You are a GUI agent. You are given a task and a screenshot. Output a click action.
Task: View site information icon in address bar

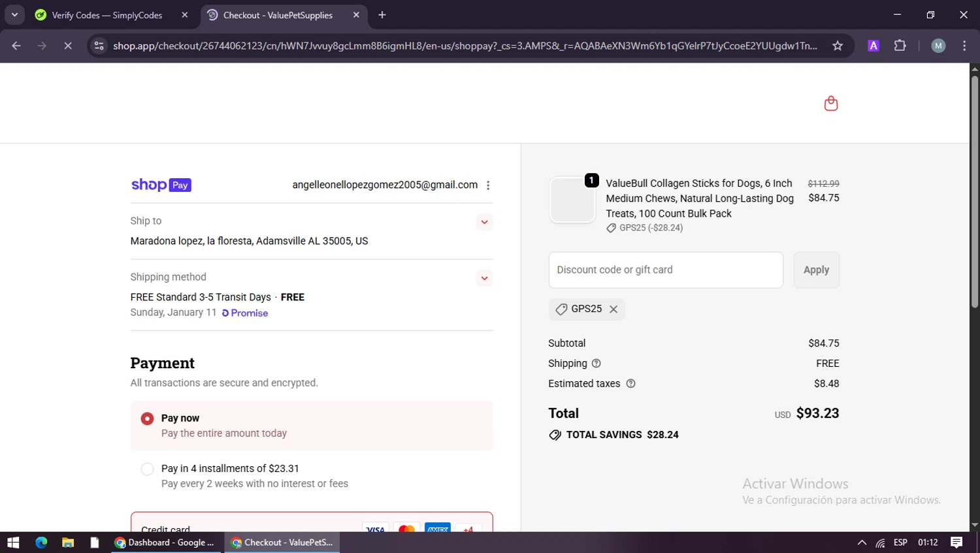[99, 46]
